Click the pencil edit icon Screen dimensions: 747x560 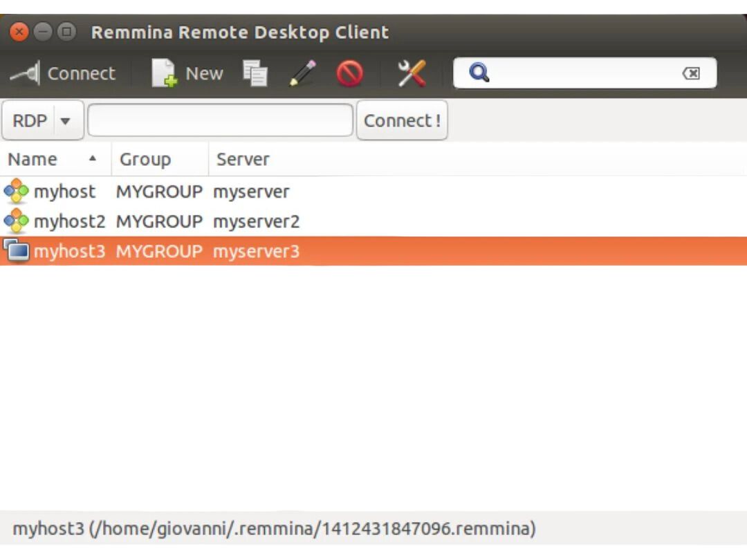pyautogui.click(x=303, y=73)
